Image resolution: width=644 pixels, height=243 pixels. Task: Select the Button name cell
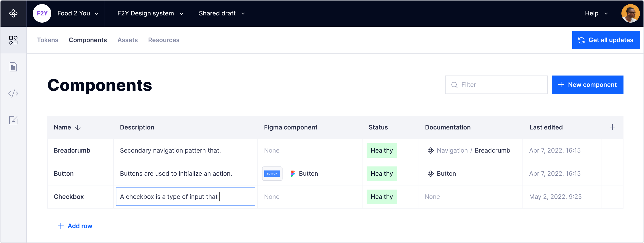click(80, 174)
